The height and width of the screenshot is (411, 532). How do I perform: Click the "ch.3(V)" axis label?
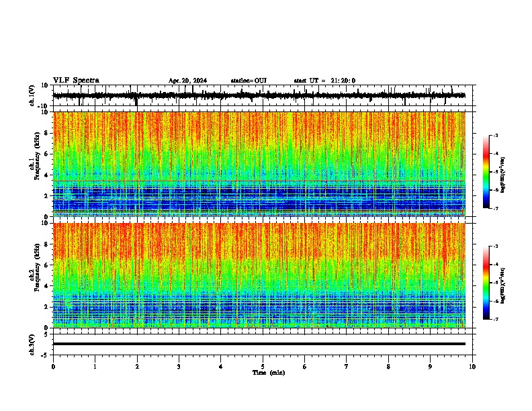click(32, 345)
